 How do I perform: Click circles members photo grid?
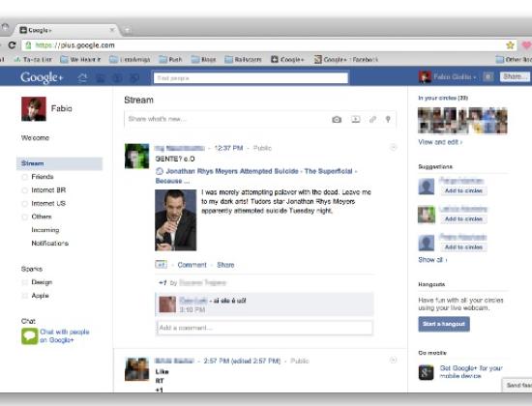tap(462, 121)
